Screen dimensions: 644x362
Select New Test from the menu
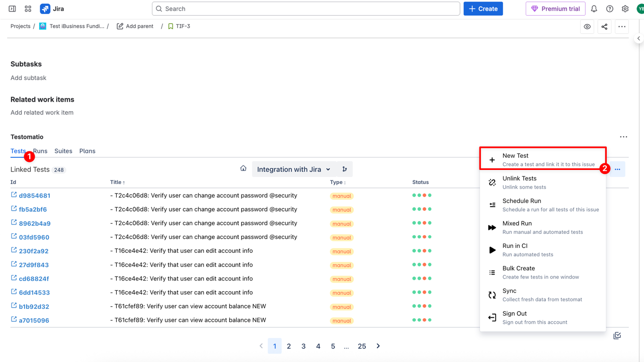[542, 159]
